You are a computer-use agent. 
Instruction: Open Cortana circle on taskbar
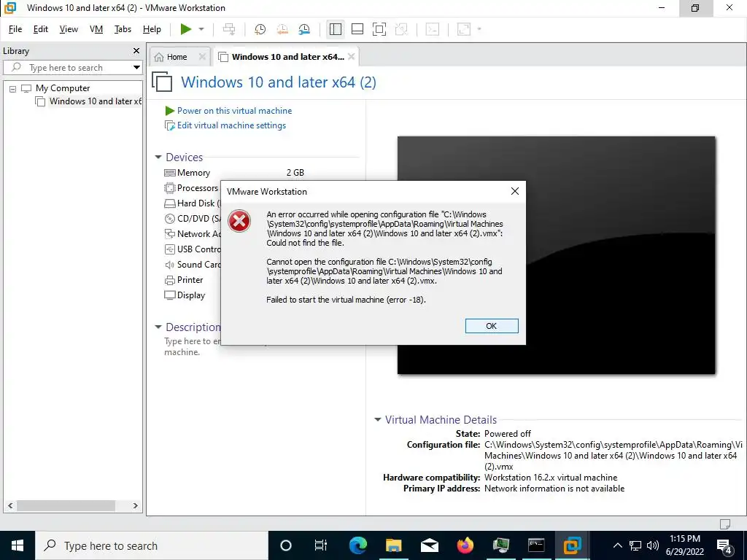[x=285, y=545]
